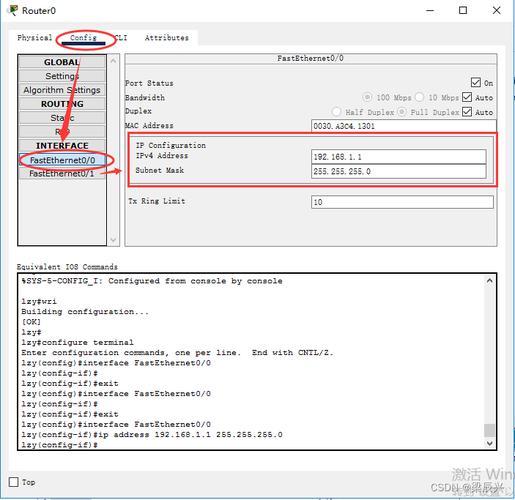This screenshot has height=500, width=515.
Task: Select 10 Mbps bandwidth radio
Action: (x=419, y=97)
